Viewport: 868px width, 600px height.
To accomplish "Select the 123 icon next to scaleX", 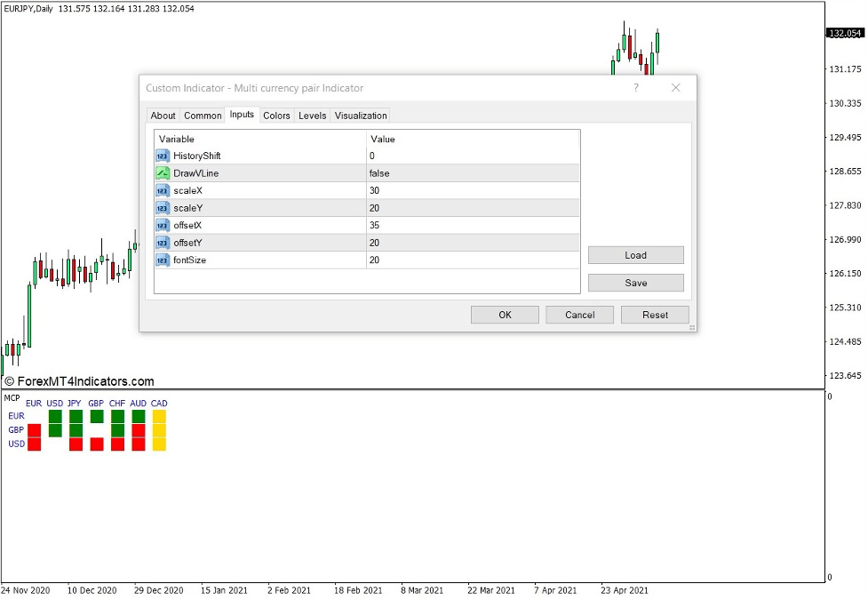I will tap(162, 190).
